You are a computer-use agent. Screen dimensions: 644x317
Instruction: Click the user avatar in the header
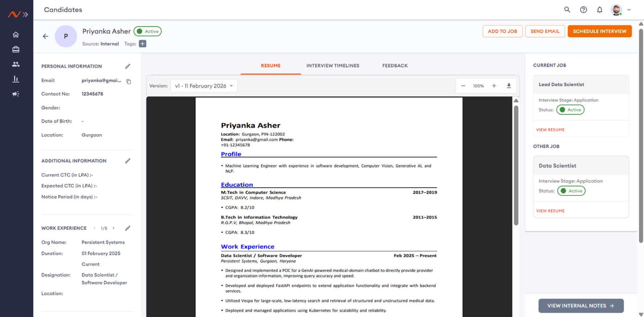pos(616,10)
